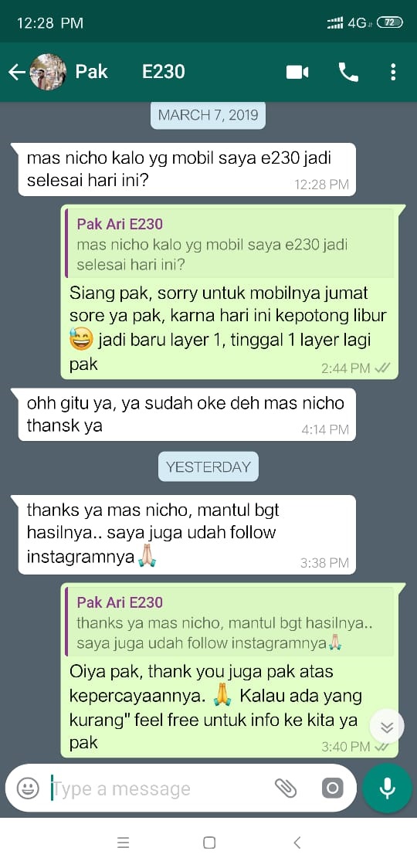Open the three-dot more options menu
Screen dimensions: 417x868
(393, 72)
